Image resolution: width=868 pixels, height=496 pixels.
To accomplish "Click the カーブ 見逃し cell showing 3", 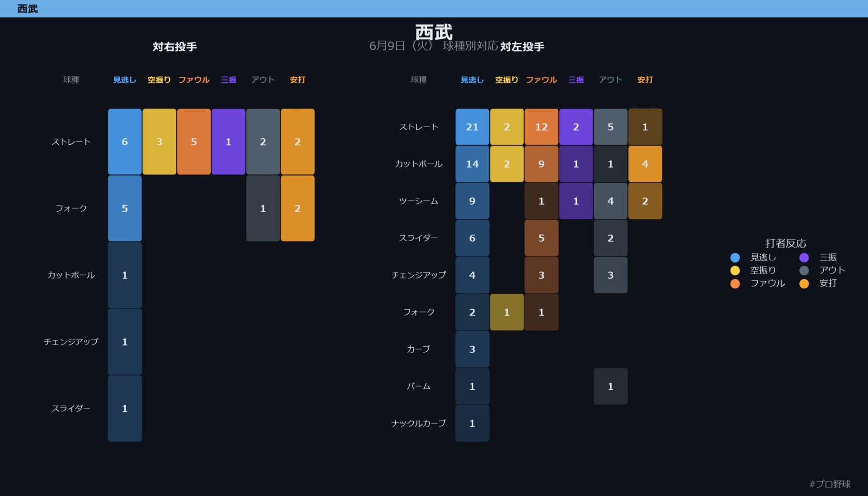I will pyautogui.click(x=472, y=349).
